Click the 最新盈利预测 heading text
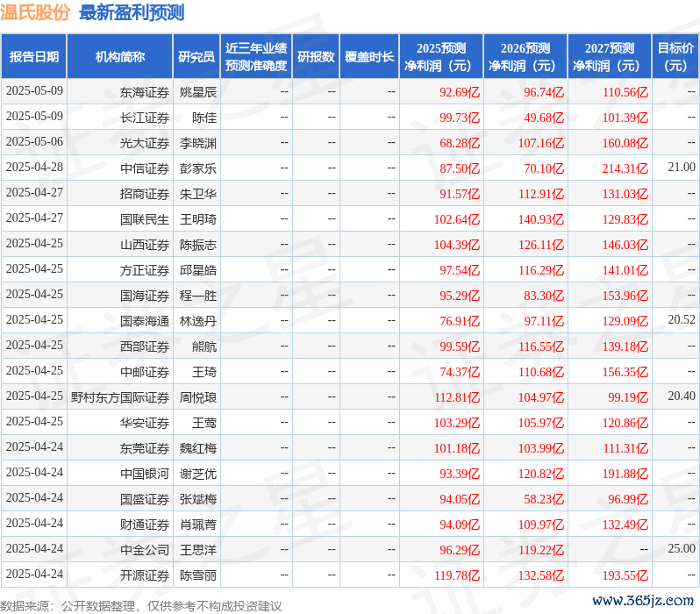 [132, 12]
